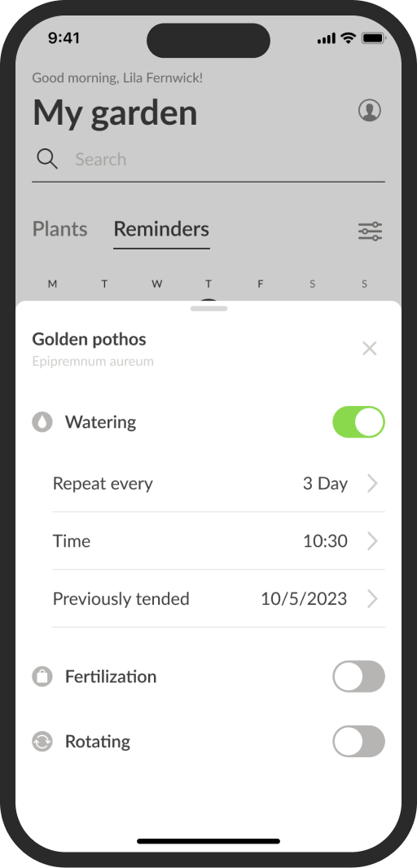Click the Wi-Fi status icon

(348, 37)
